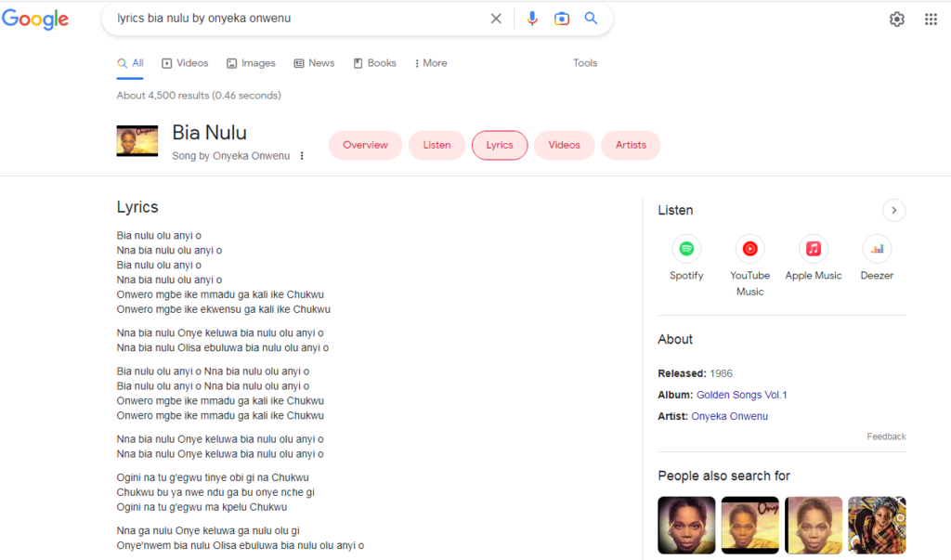Open the Google logo homepage

35,19
